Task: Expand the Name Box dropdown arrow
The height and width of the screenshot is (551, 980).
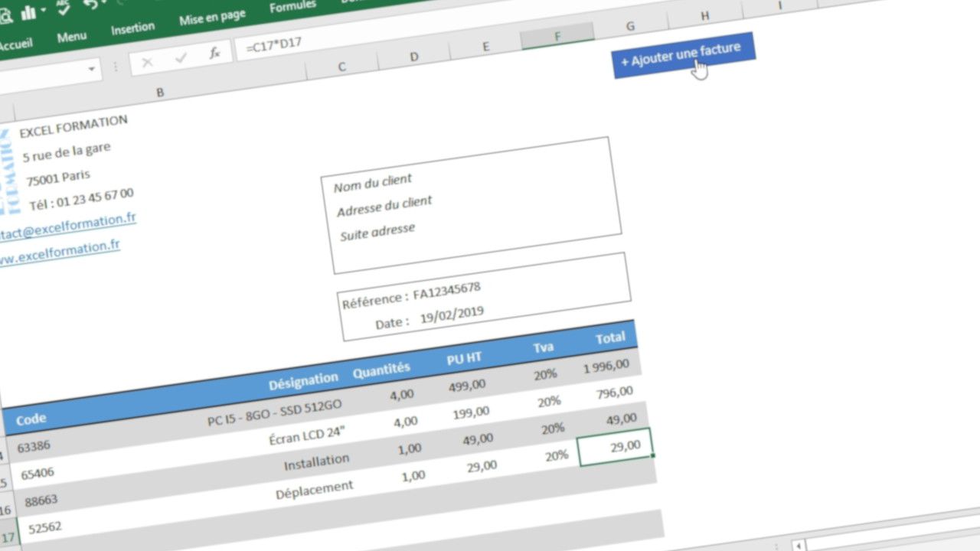Action: point(93,70)
